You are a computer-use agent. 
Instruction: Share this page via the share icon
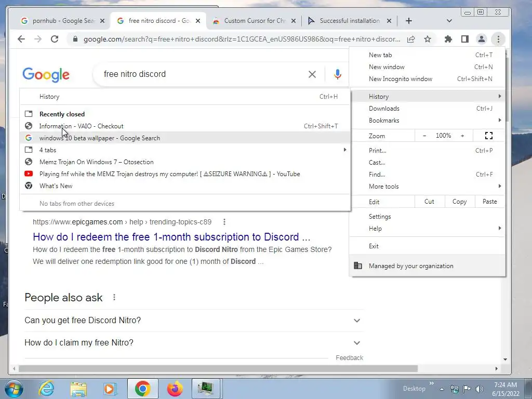click(x=411, y=39)
